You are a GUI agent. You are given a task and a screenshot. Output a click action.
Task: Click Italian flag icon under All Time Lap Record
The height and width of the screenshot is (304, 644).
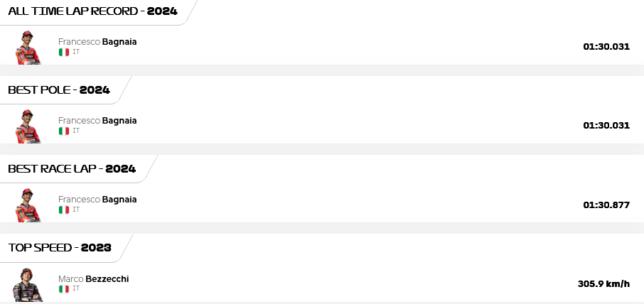tap(64, 52)
